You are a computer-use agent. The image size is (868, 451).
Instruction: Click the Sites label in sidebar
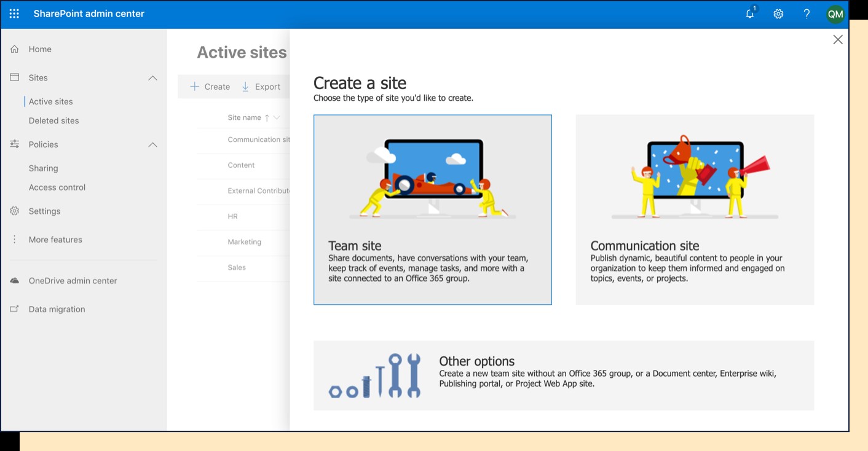[x=38, y=77]
